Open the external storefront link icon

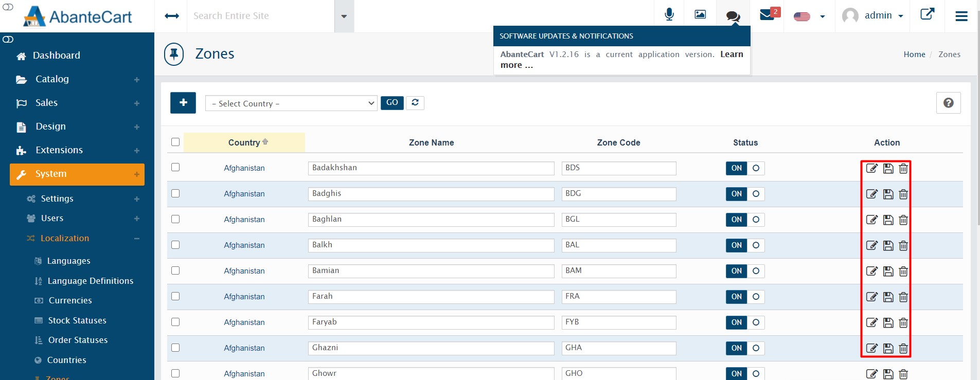[927, 14]
